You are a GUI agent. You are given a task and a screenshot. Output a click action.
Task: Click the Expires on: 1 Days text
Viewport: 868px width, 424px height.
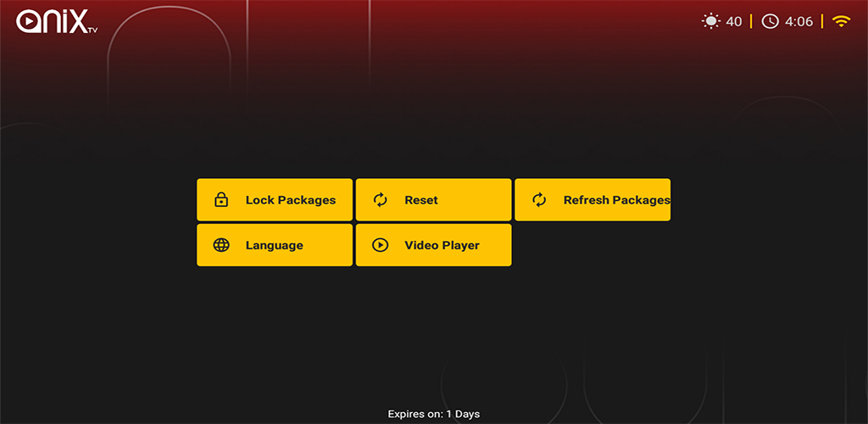click(x=433, y=414)
